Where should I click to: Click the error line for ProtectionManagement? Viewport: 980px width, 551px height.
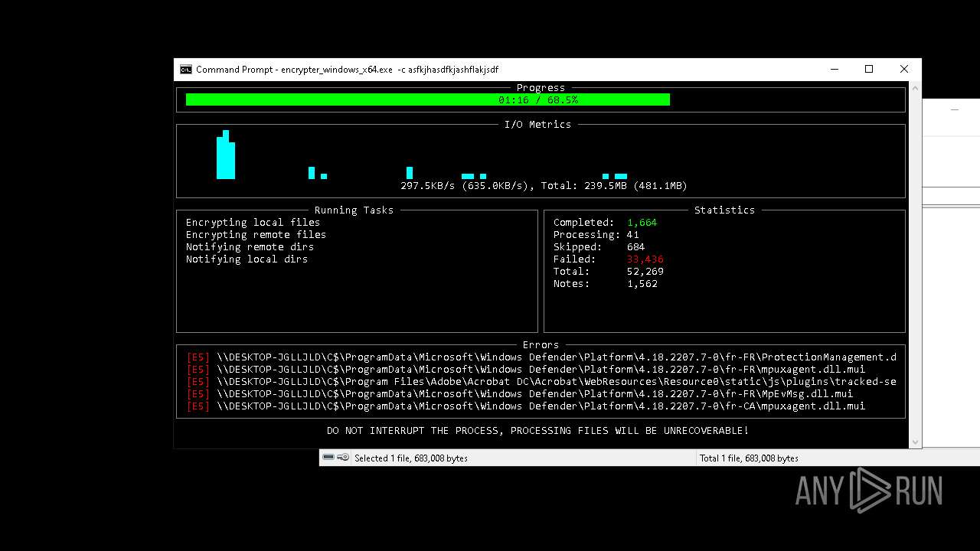tap(541, 357)
